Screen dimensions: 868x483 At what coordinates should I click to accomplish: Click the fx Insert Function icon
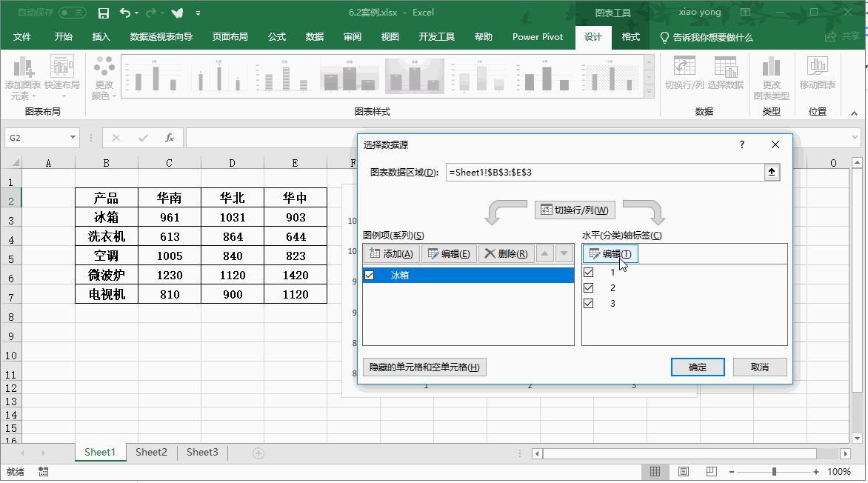click(170, 138)
